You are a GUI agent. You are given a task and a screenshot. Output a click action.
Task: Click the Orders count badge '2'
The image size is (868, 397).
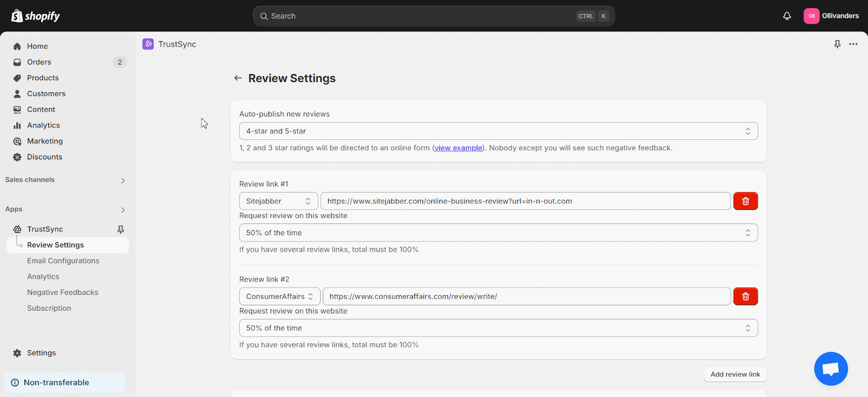(120, 62)
